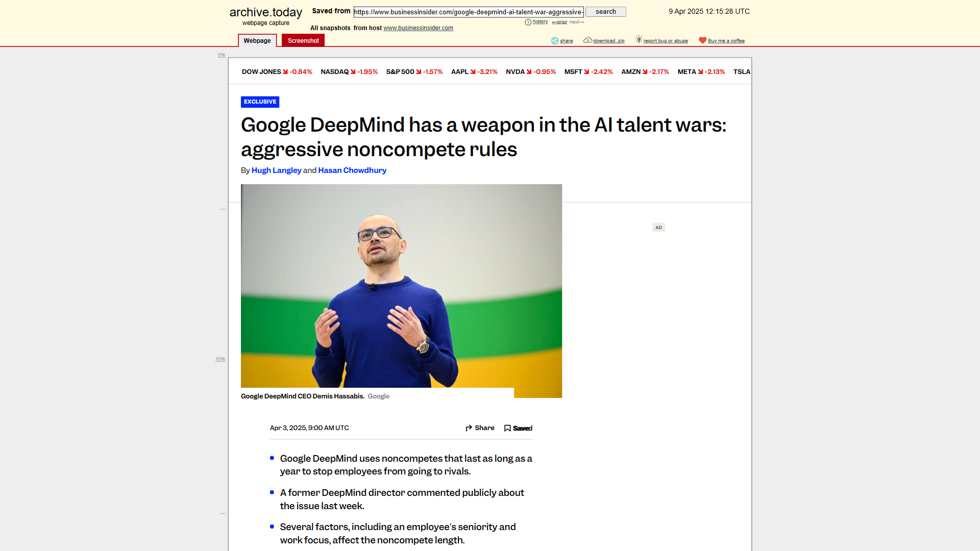Toggle the Saved bookmark icon
Image resolution: width=980 pixels, height=551 pixels.
507,429
